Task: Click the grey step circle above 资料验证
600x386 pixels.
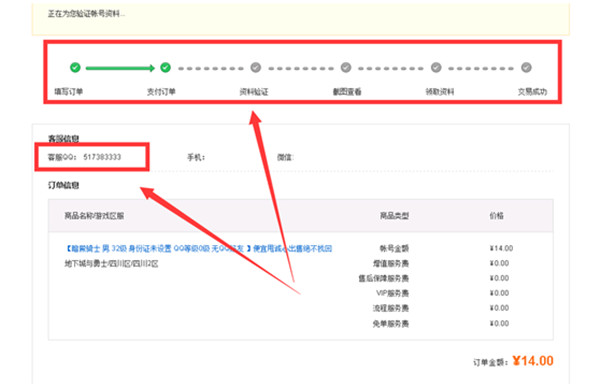Action: point(256,68)
